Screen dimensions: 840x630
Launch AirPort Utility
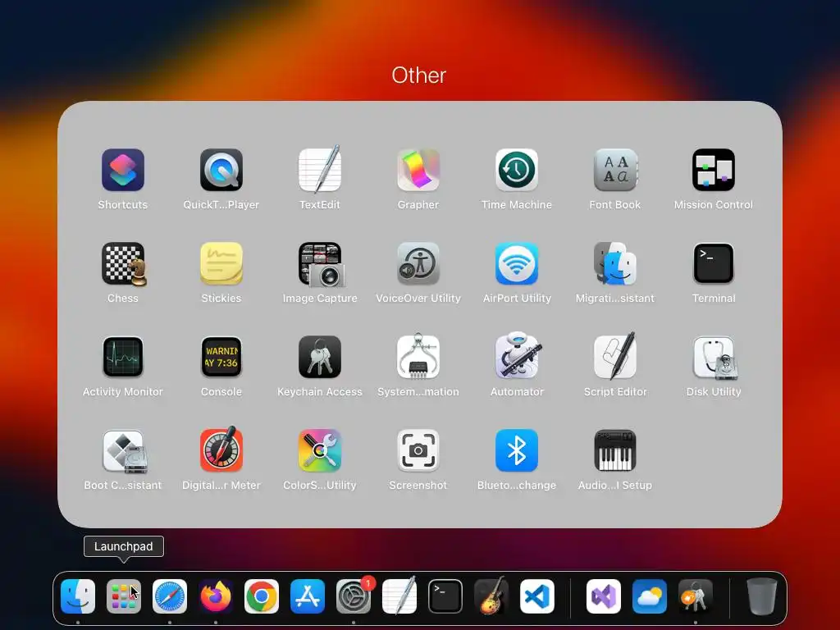tap(517, 263)
